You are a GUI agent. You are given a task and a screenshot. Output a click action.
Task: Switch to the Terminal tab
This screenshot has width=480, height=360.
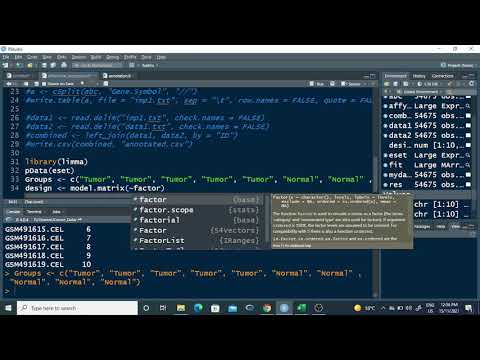[x=34, y=212]
